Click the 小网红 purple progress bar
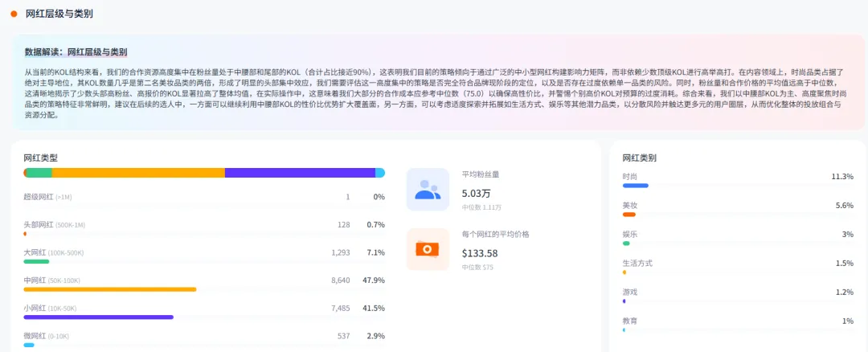 coord(98,317)
